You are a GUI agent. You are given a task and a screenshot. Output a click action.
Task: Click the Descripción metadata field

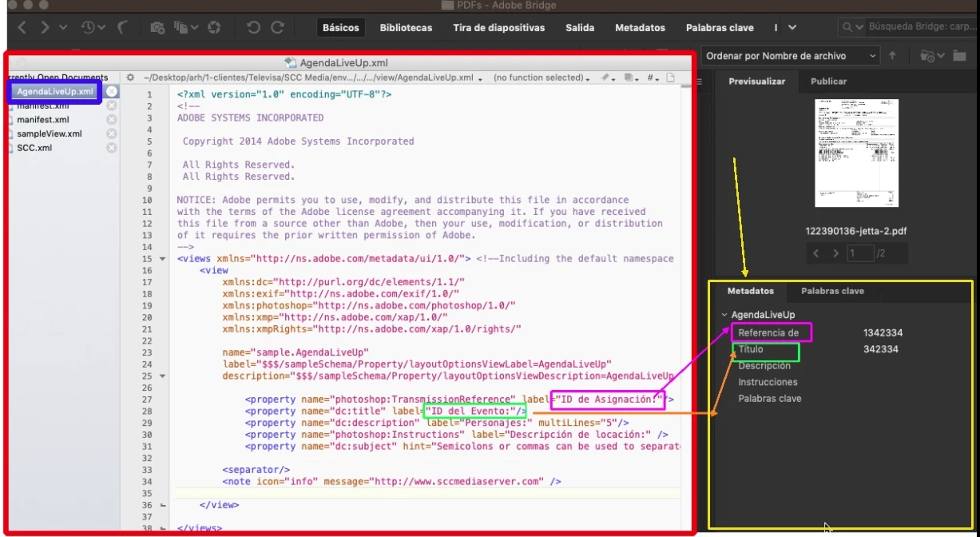pyautogui.click(x=764, y=366)
